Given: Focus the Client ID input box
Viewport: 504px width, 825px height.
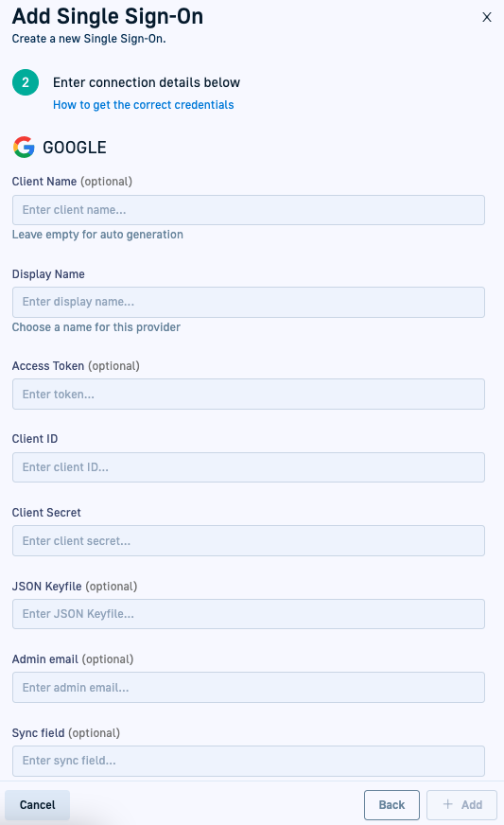Looking at the screenshot, I should [249, 467].
